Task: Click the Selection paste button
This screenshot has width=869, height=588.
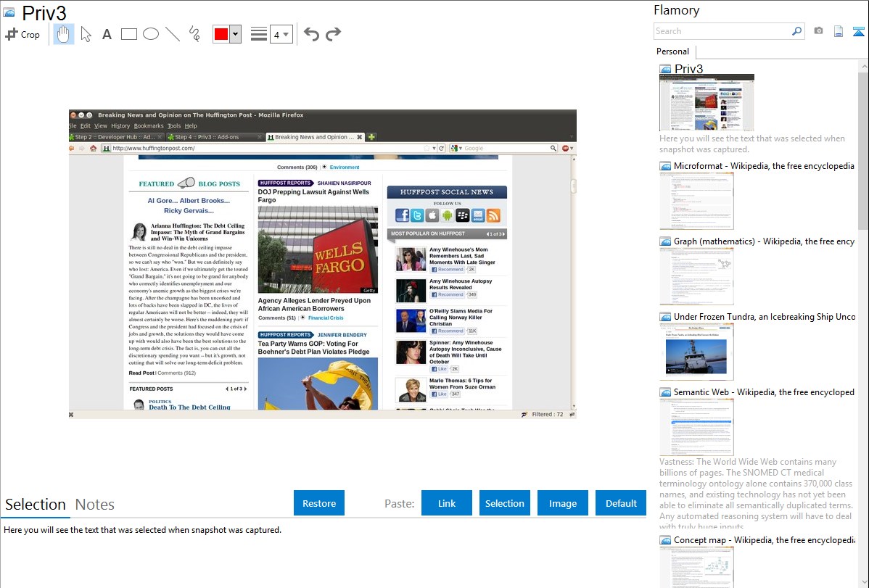Action: [x=504, y=503]
